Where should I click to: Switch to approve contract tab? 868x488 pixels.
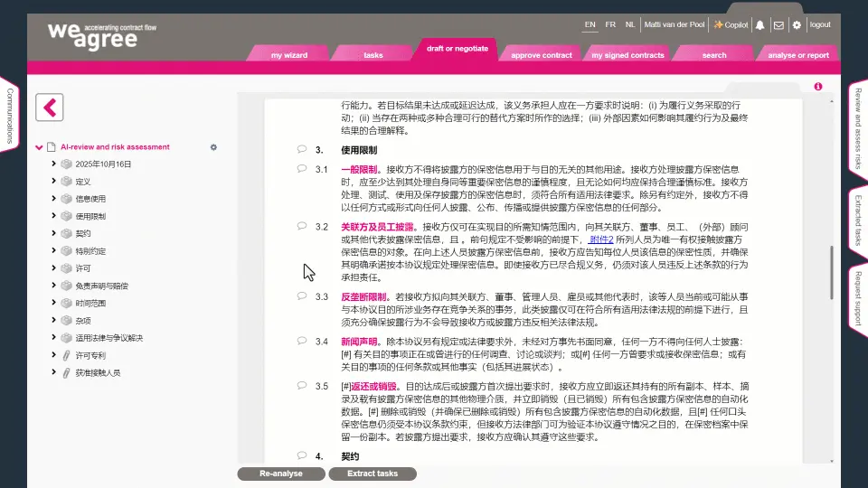click(x=542, y=55)
